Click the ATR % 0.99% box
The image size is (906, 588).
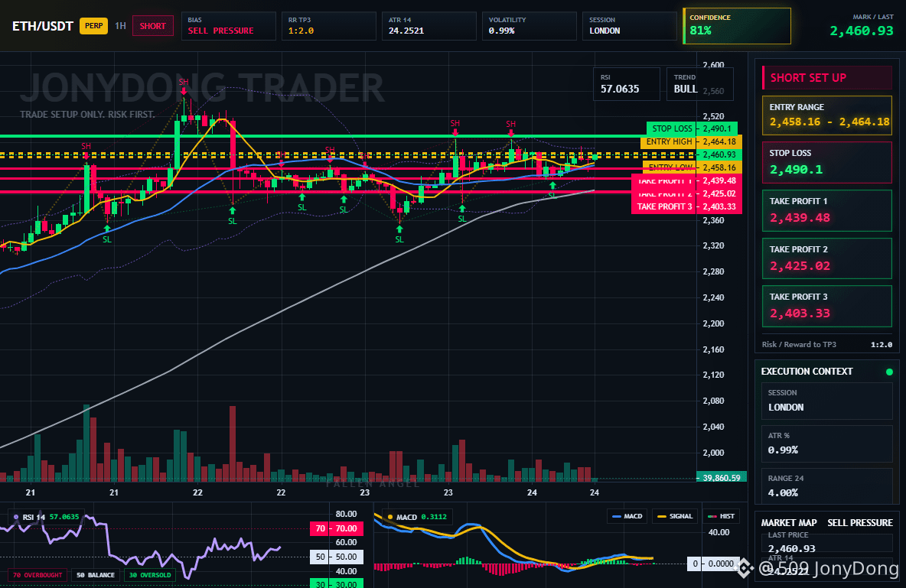[x=827, y=443]
